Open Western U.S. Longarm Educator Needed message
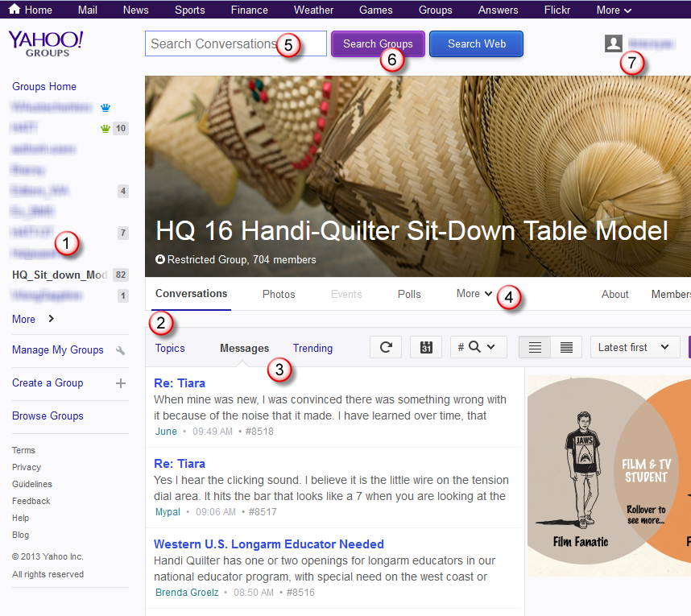This screenshot has height=616, width=691. pyautogui.click(x=269, y=544)
